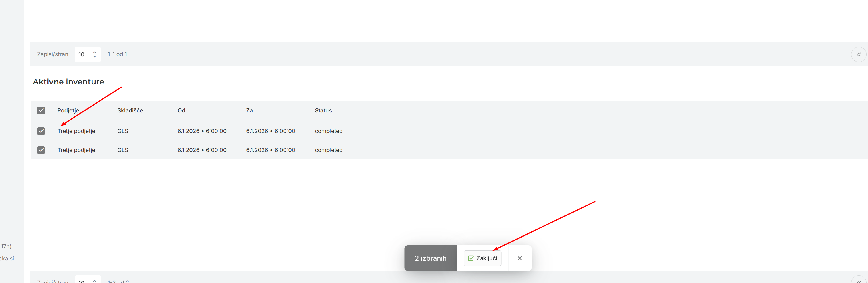Click the first row's GLS warehouse cell

coord(123,131)
